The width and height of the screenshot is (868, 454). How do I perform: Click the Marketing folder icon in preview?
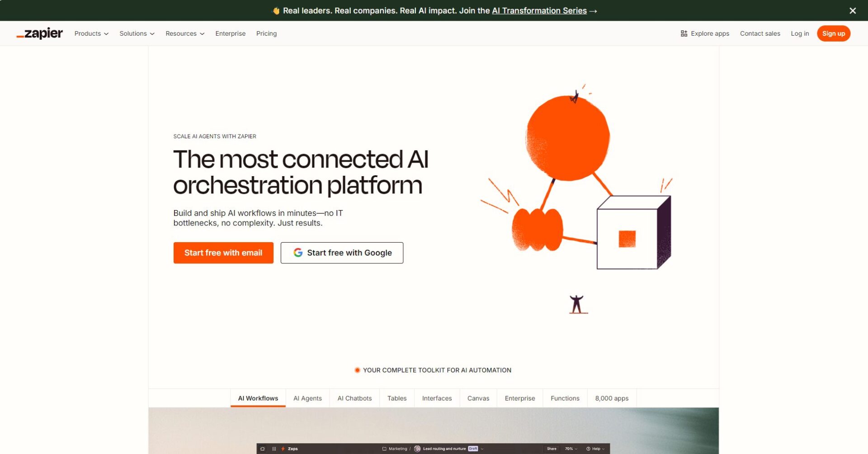[384, 449]
